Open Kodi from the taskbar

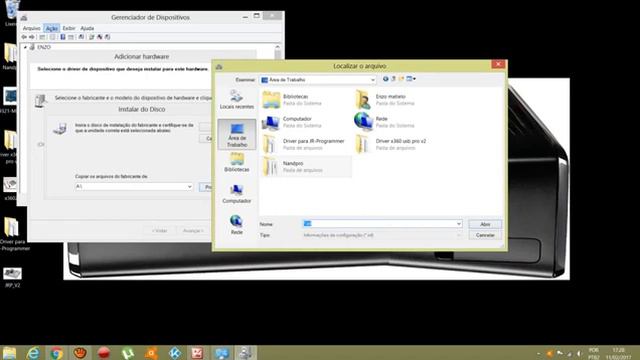point(175,353)
